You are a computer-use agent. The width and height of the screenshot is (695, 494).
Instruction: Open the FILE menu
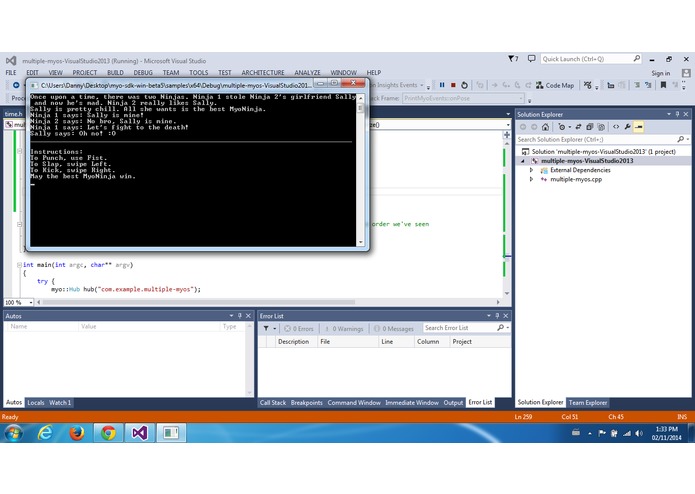tap(11, 73)
